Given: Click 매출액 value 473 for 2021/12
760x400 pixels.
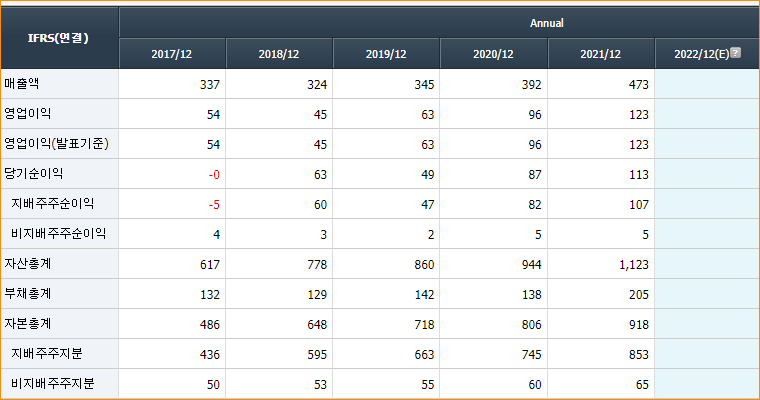Looking at the screenshot, I should [639, 85].
